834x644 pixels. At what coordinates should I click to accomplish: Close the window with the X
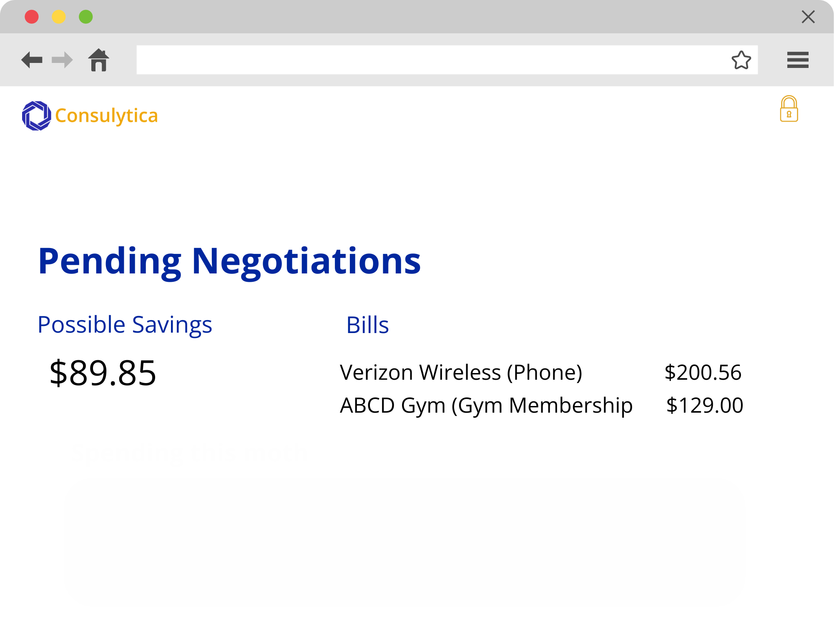point(808,17)
